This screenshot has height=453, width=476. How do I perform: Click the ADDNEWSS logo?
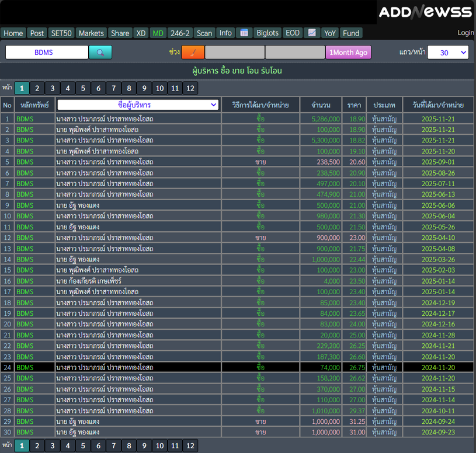(425, 12)
